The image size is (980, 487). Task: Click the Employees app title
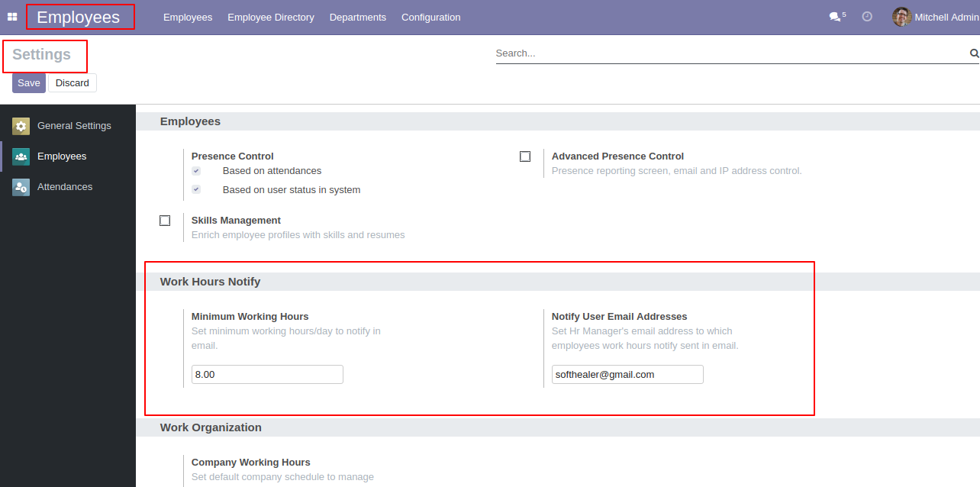pos(79,17)
